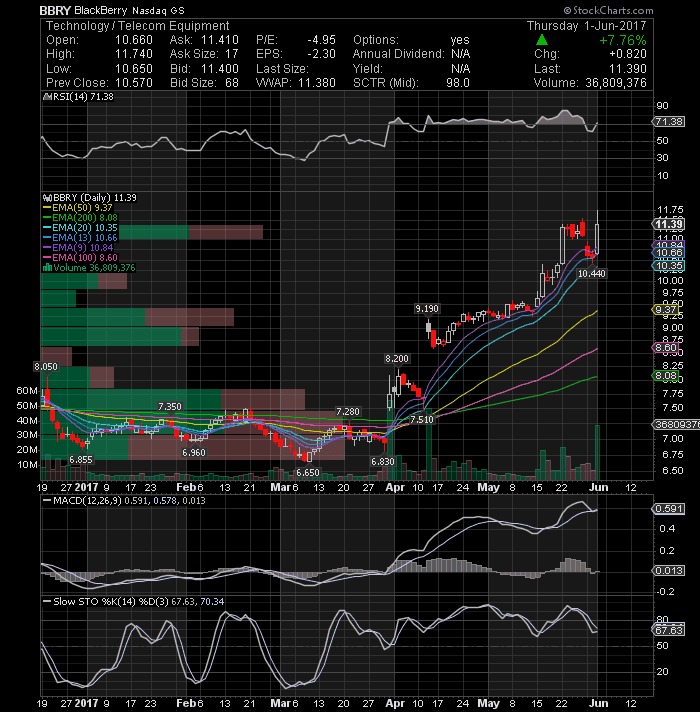Click the 71.38 tag on RSI axis

point(669,122)
